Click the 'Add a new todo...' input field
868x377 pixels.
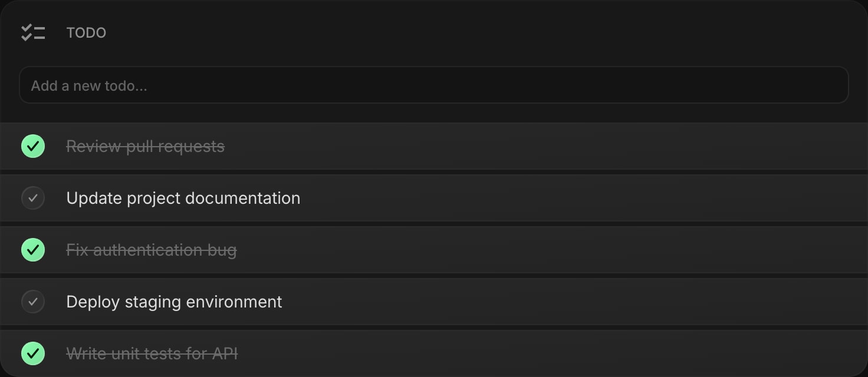(434, 85)
